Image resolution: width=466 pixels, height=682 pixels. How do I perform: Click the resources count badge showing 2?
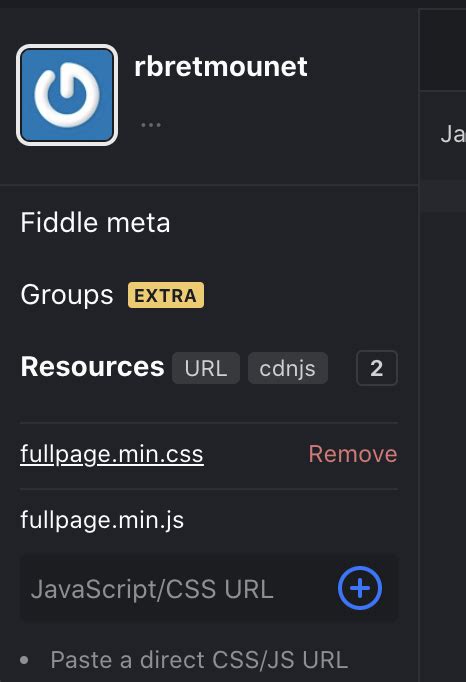377,368
